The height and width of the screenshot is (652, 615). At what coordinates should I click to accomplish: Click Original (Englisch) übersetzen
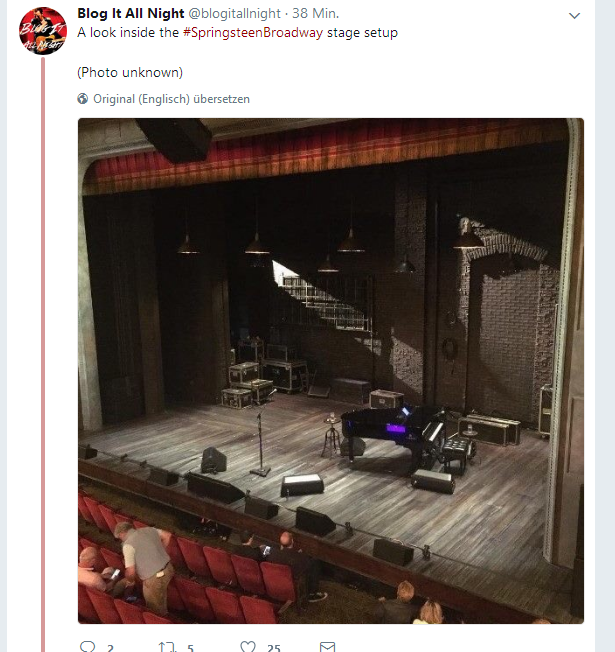coord(171,99)
